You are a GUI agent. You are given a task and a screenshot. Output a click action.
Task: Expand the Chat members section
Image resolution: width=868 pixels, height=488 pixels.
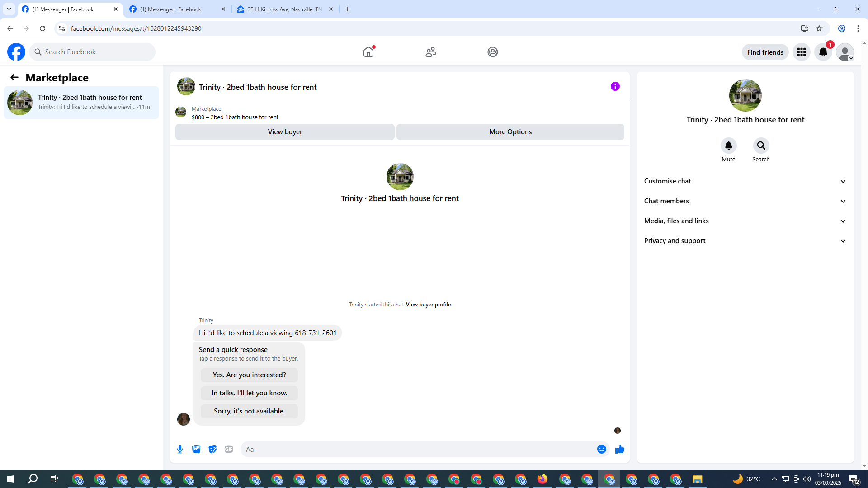coord(745,201)
